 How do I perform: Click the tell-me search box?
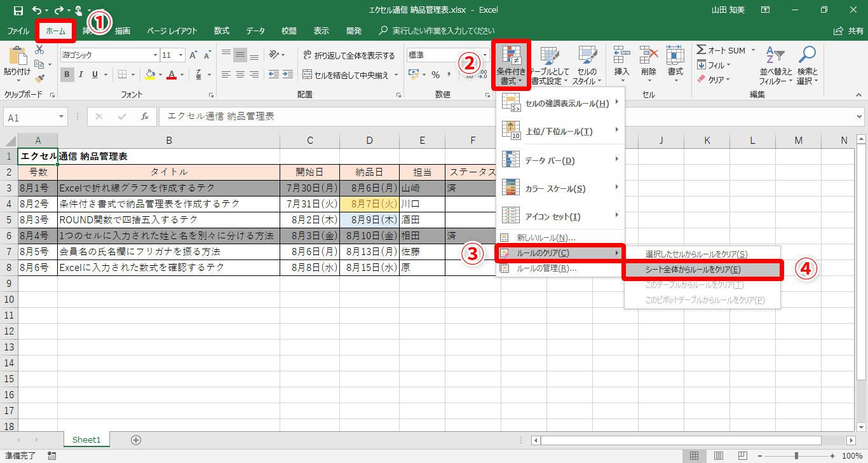(437, 31)
